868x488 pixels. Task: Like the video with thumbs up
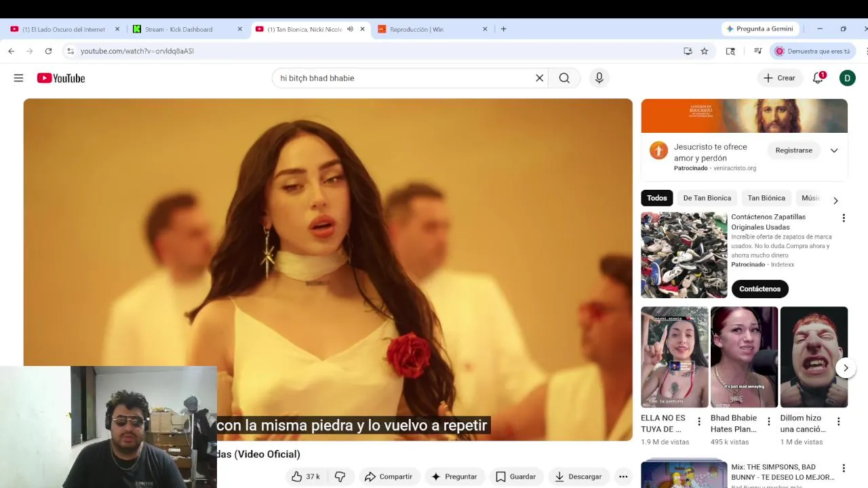305,476
